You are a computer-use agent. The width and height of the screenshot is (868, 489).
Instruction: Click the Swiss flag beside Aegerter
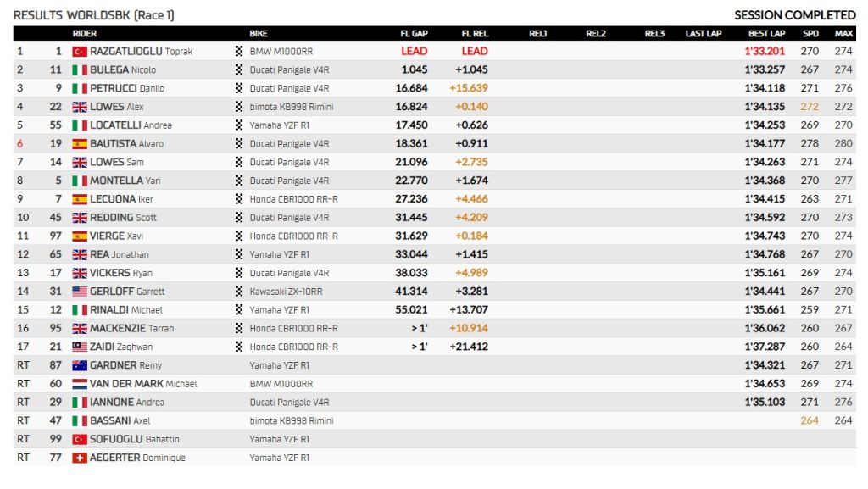pyautogui.click(x=80, y=458)
